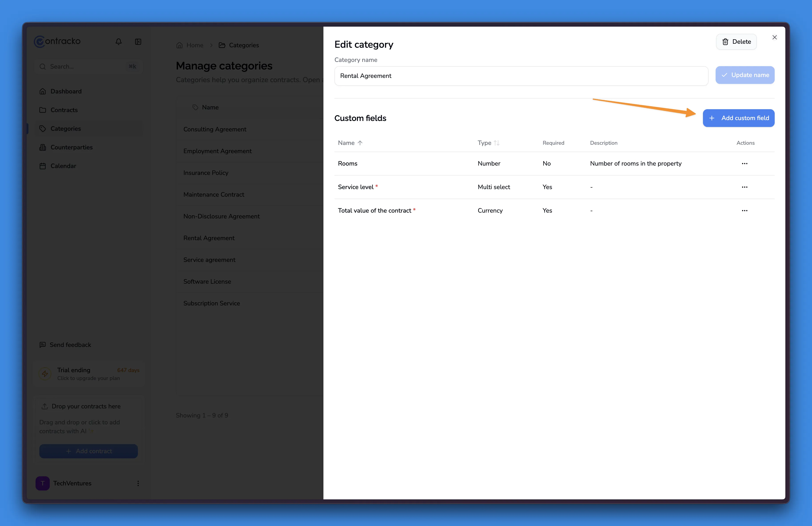Screen dimensions: 812x526
Task: Click the upload icon in the drop contracts area
Action: pyautogui.click(x=45, y=406)
